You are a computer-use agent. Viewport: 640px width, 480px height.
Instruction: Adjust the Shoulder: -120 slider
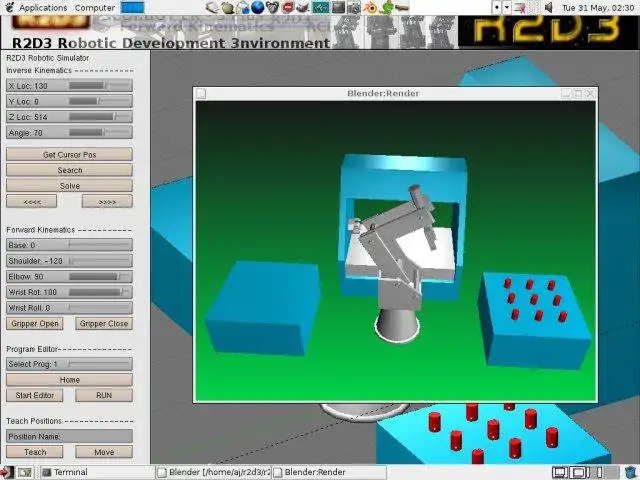(69, 261)
